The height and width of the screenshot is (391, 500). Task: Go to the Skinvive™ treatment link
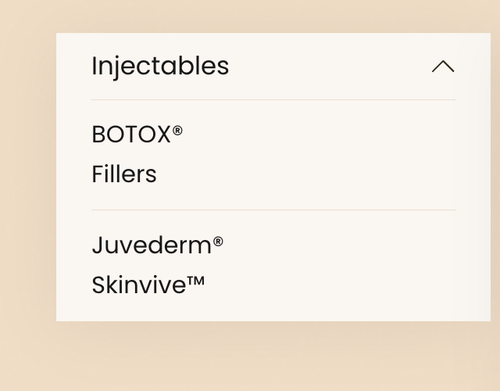click(x=148, y=285)
